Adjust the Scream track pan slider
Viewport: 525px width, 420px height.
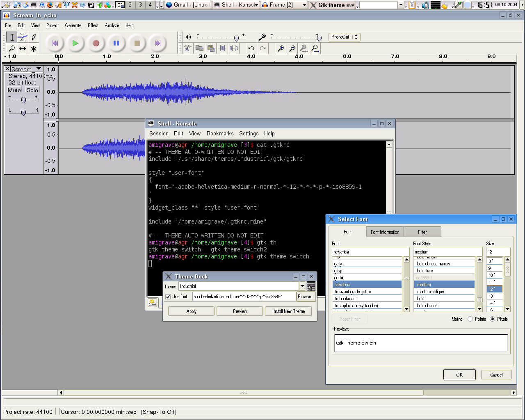pyautogui.click(x=23, y=112)
